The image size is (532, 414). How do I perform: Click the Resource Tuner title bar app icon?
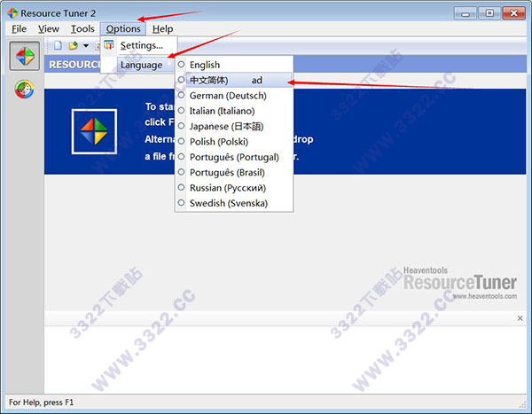click(12, 13)
